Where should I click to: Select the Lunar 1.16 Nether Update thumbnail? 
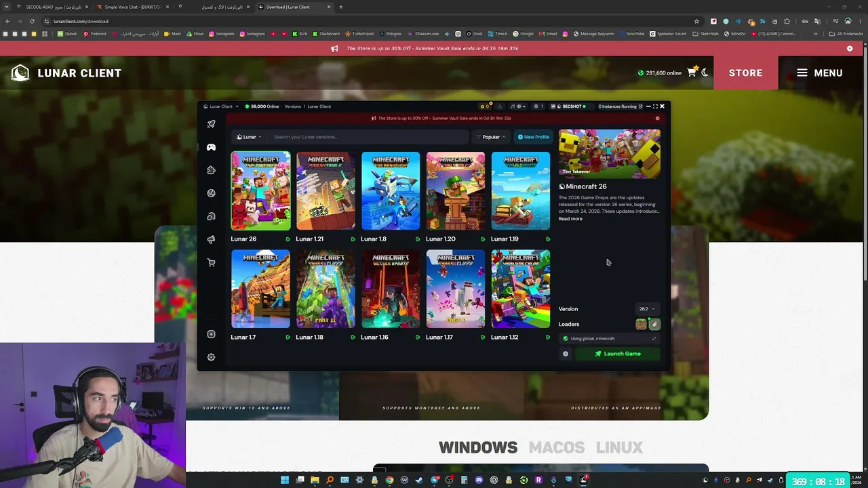coord(391,289)
